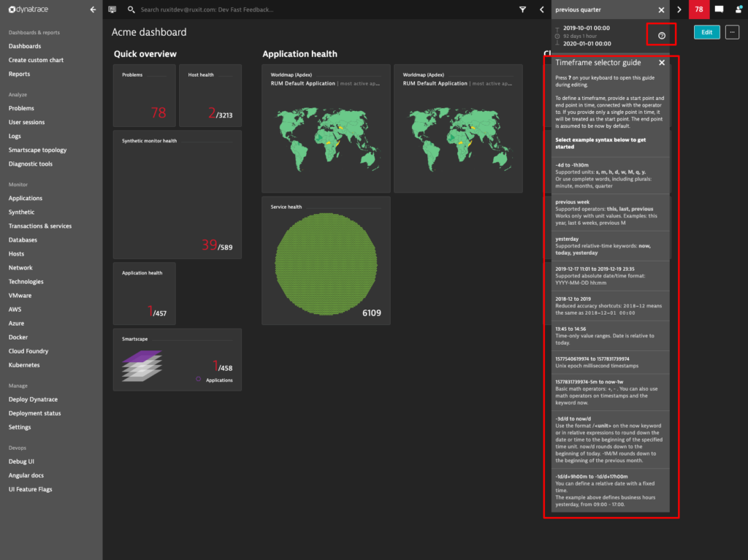Open Angular docs
This screenshot has width=748, height=560.
point(26,475)
